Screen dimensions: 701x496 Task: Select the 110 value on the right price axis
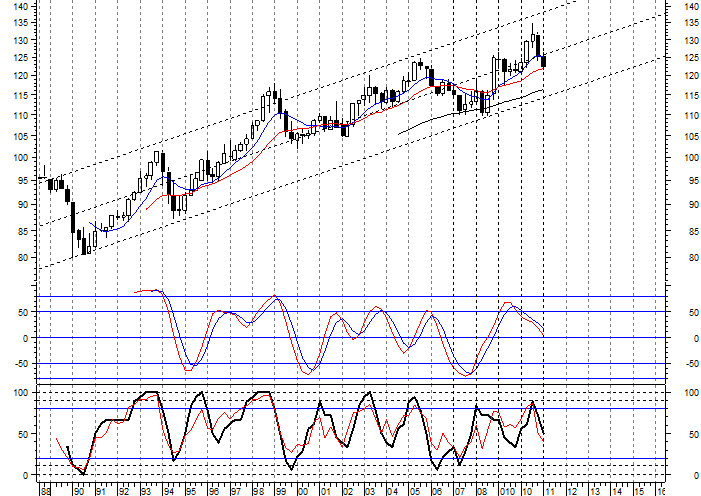pyautogui.click(x=693, y=115)
